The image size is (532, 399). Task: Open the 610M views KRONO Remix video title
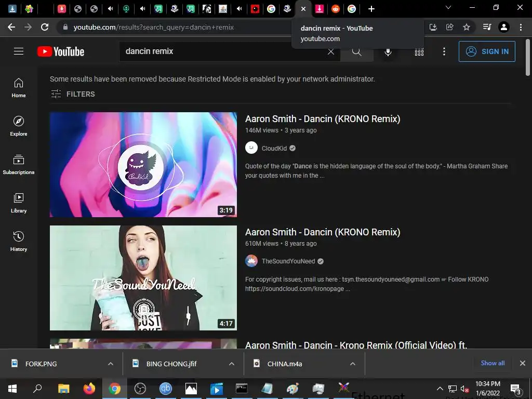point(323,232)
